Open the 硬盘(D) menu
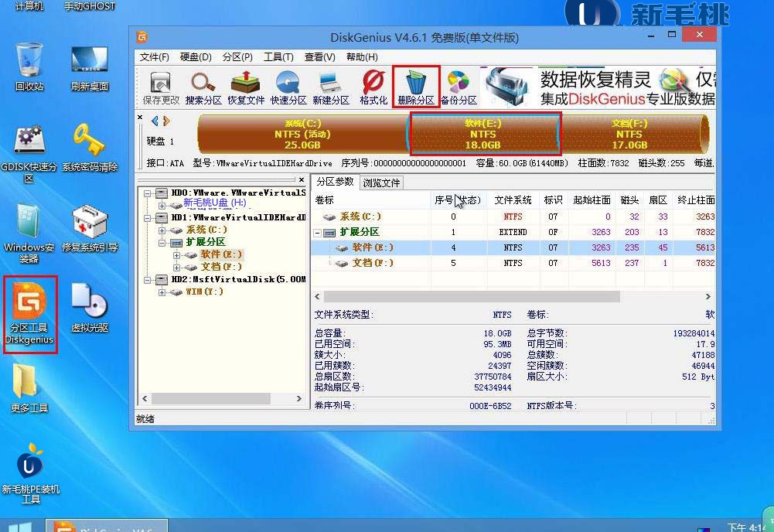Image resolution: width=774 pixels, height=532 pixels. (196, 57)
